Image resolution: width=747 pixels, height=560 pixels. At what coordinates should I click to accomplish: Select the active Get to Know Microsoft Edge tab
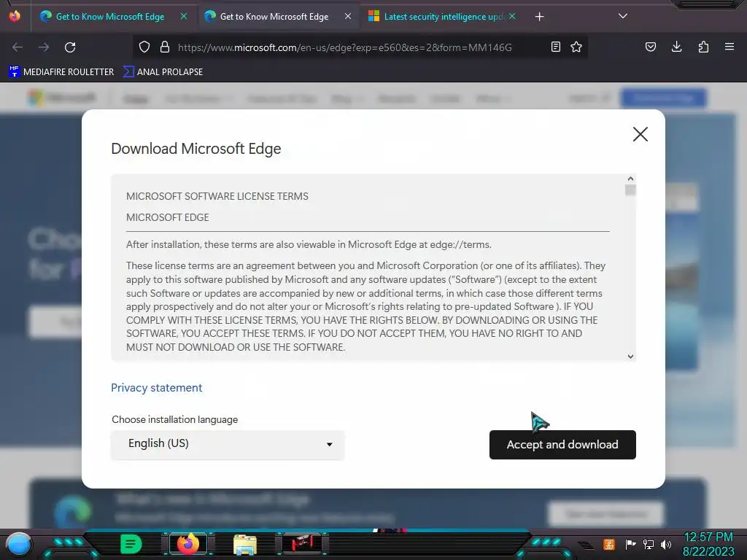pyautogui.click(x=274, y=17)
